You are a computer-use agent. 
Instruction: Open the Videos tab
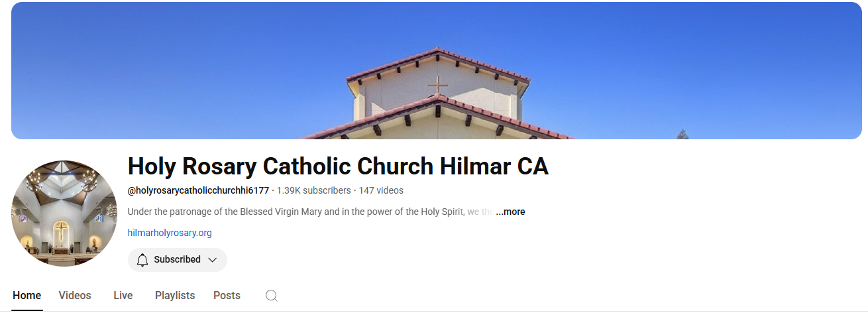[x=75, y=296]
